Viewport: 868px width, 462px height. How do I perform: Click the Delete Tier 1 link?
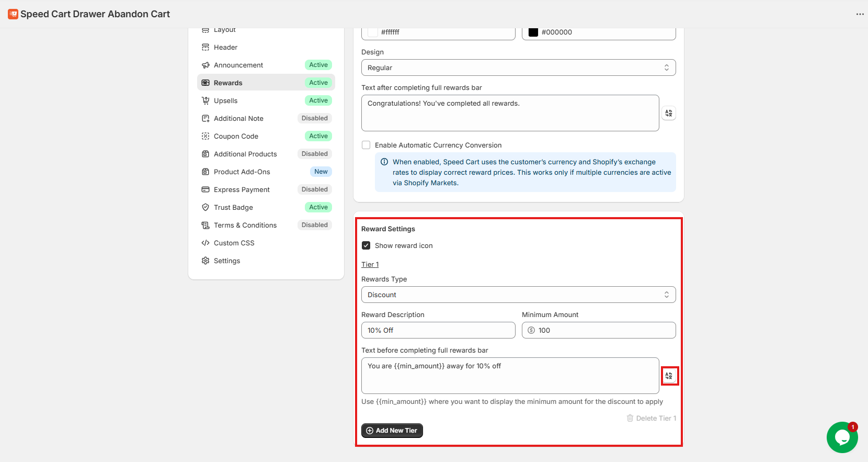pos(652,418)
